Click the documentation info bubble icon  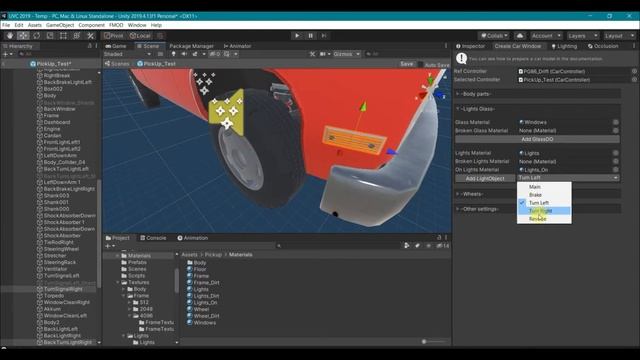461,59
